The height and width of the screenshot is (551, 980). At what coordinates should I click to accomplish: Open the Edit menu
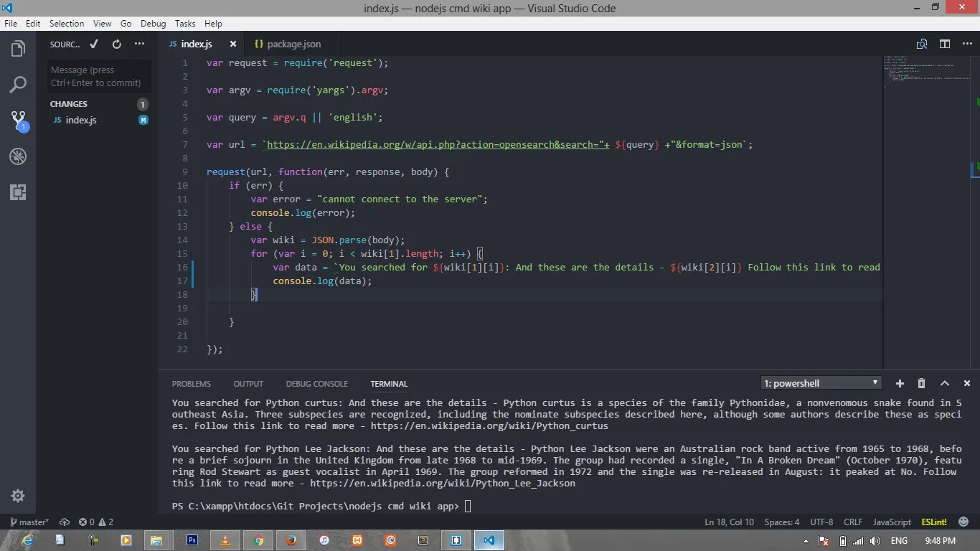[x=33, y=23]
